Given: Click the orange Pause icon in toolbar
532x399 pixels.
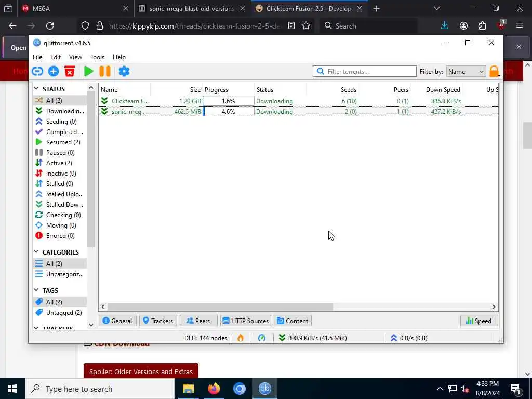Looking at the screenshot, I should [105, 71].
